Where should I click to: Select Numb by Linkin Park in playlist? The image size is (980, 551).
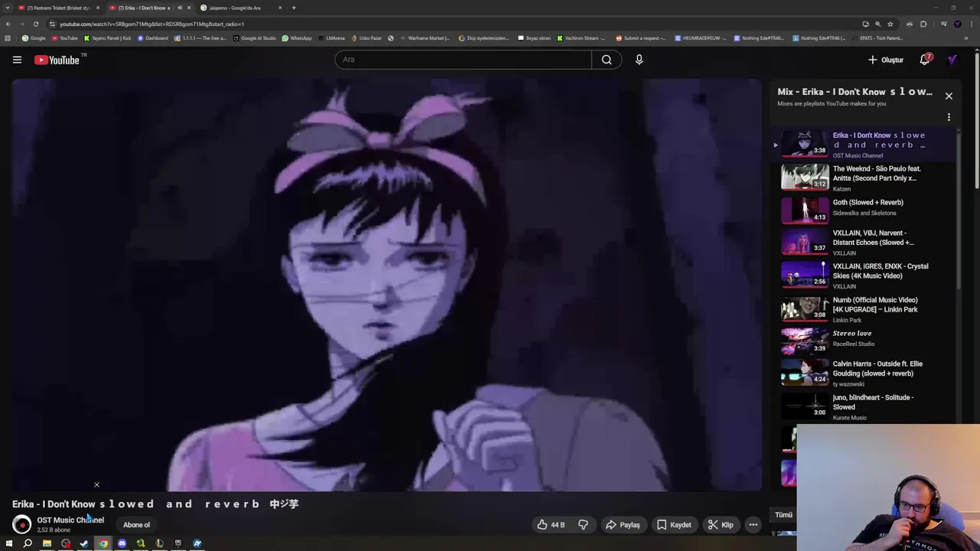[865, 309]
